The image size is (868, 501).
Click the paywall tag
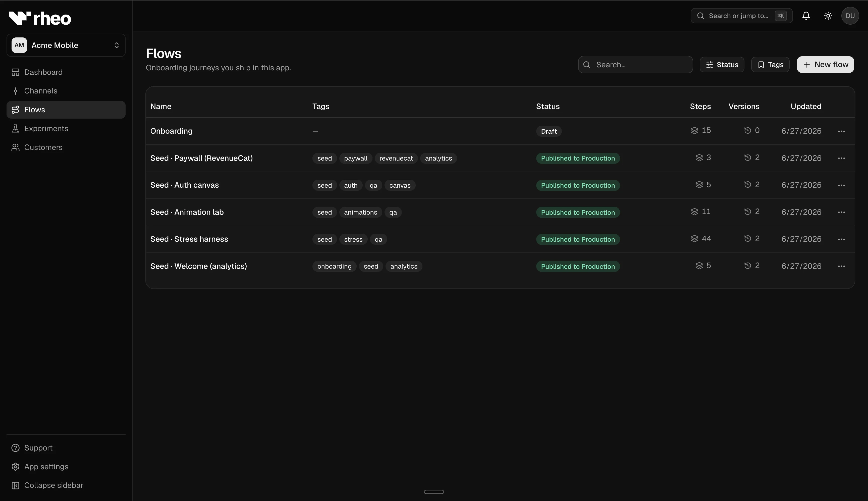pos(356,158)
